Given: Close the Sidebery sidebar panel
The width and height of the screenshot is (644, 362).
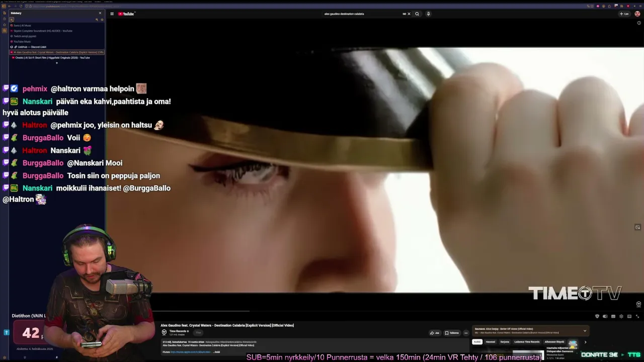Looking at the screenshot, I should [100, 13].
